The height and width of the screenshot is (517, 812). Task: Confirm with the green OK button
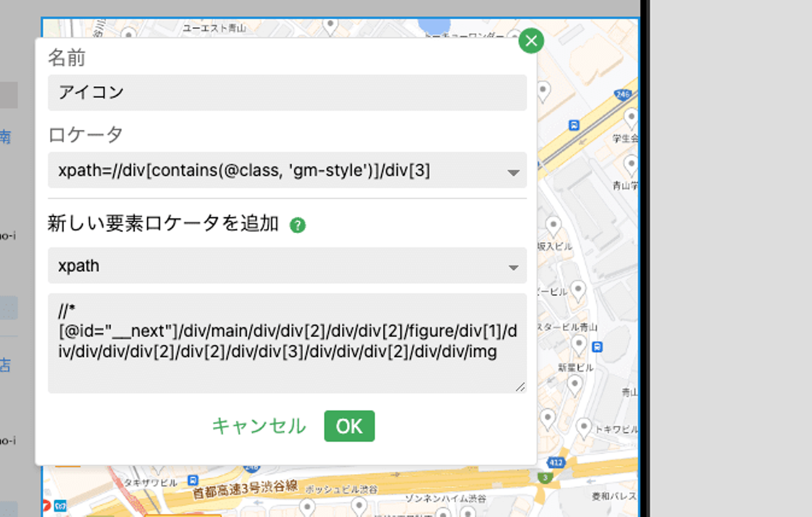coord(349,426)
